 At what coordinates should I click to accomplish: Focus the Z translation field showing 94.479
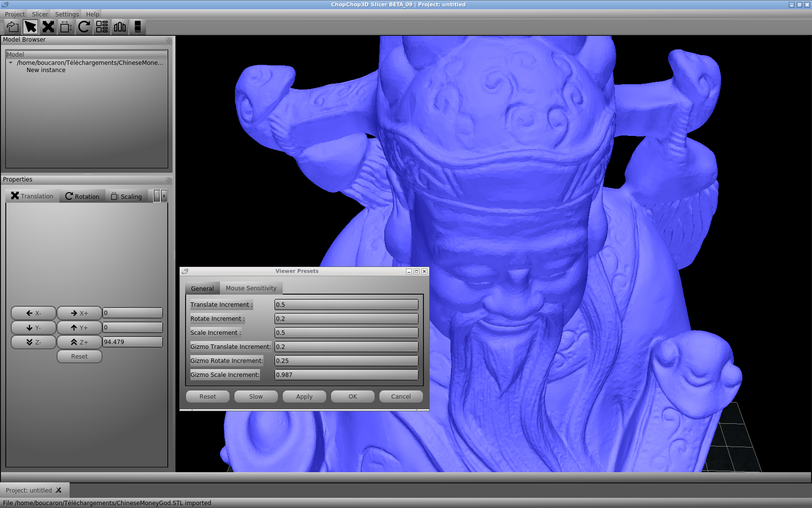[132, 342]
